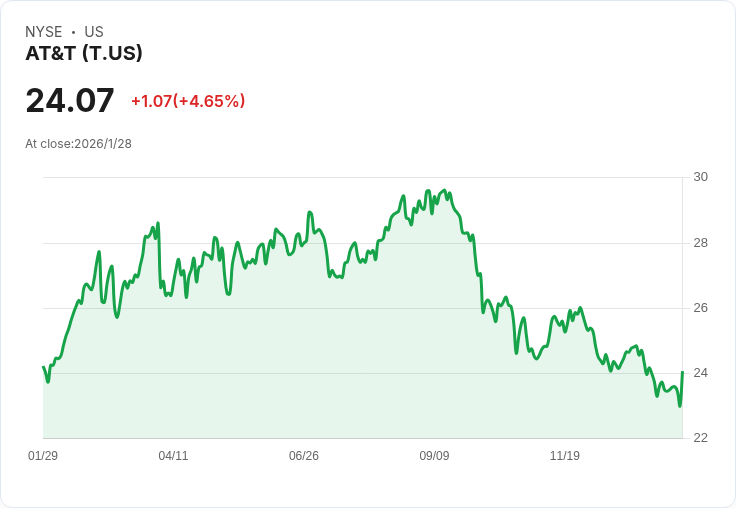The height and width of the screenshot is (508, 736).
Task: Click the AT&T (T.US) stock title
Action: [x=84, y=54]
